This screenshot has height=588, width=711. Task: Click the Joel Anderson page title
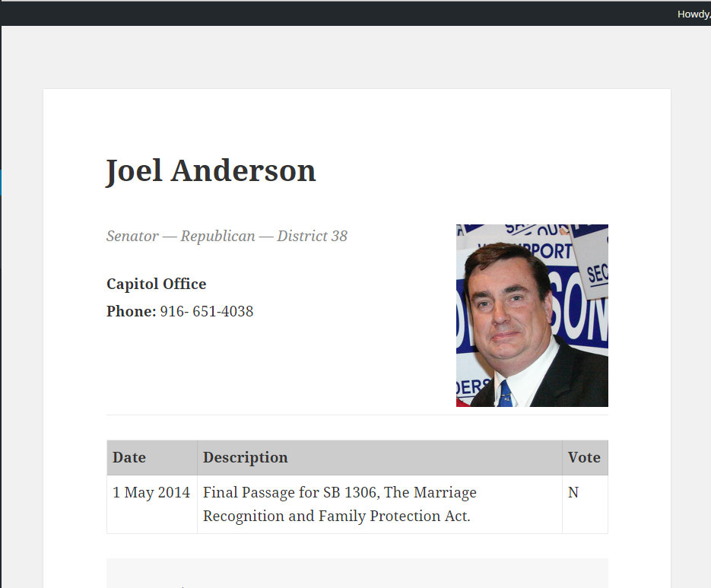(x=211, y=171)
